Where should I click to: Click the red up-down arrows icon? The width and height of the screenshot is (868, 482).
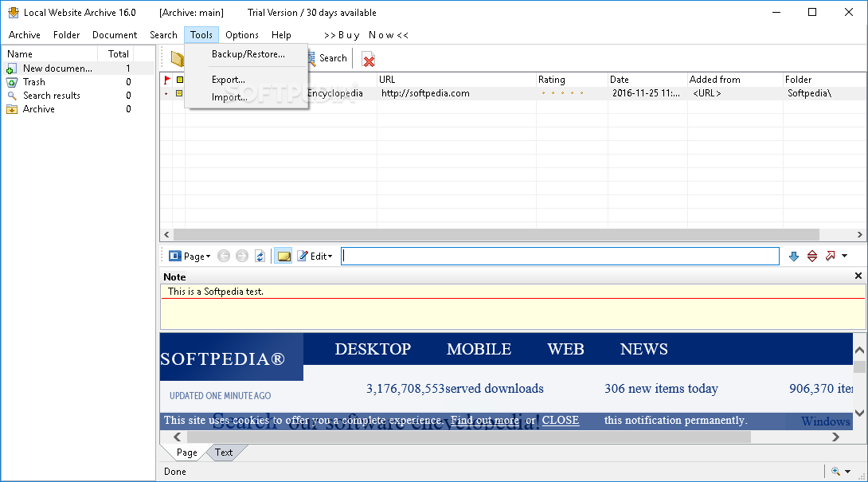812,256
